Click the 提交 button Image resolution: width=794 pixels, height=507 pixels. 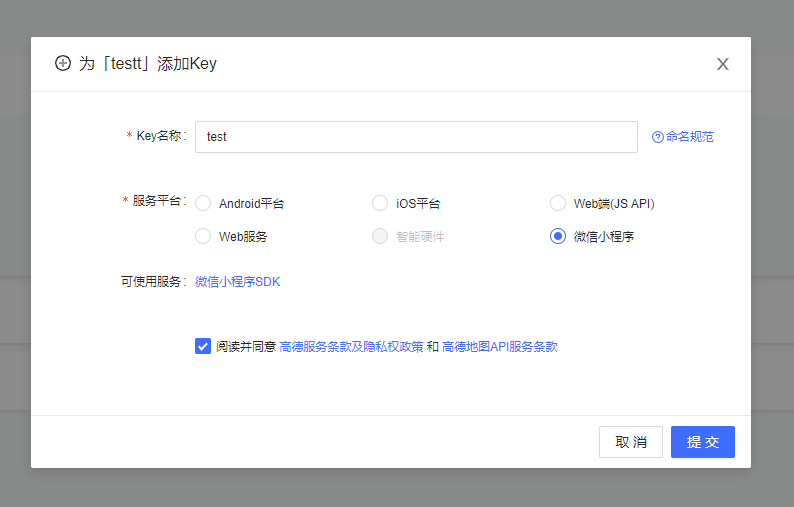702,442
